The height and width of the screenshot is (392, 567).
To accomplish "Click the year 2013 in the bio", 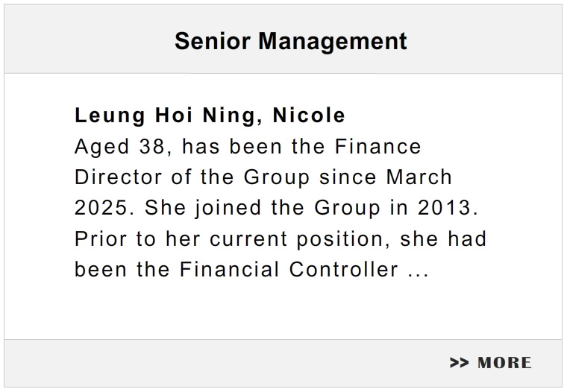I will coord(448,208).
